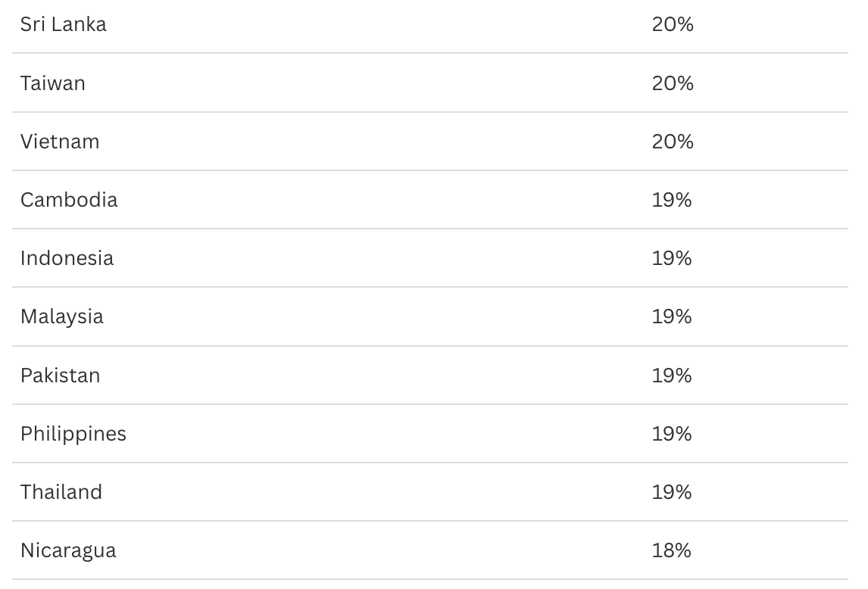Click the 20% value for Sri Lanka
868x589 pixels.
coord(673,24)
